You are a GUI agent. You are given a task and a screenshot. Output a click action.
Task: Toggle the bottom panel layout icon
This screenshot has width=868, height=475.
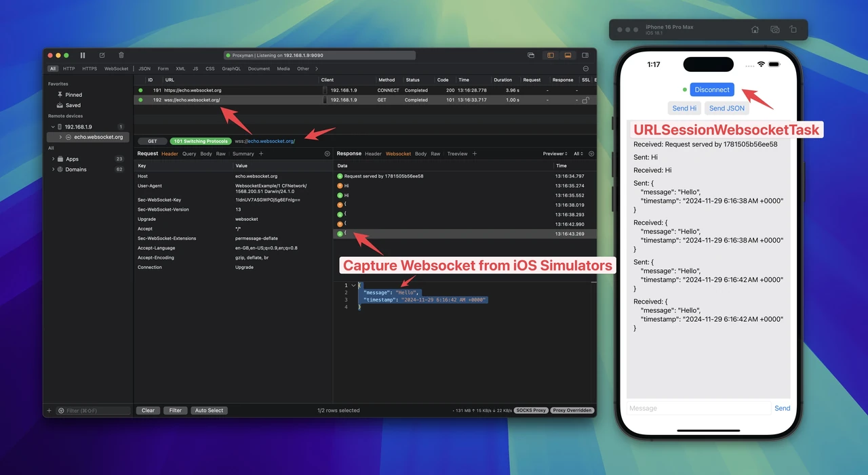[x=568, y=56]
